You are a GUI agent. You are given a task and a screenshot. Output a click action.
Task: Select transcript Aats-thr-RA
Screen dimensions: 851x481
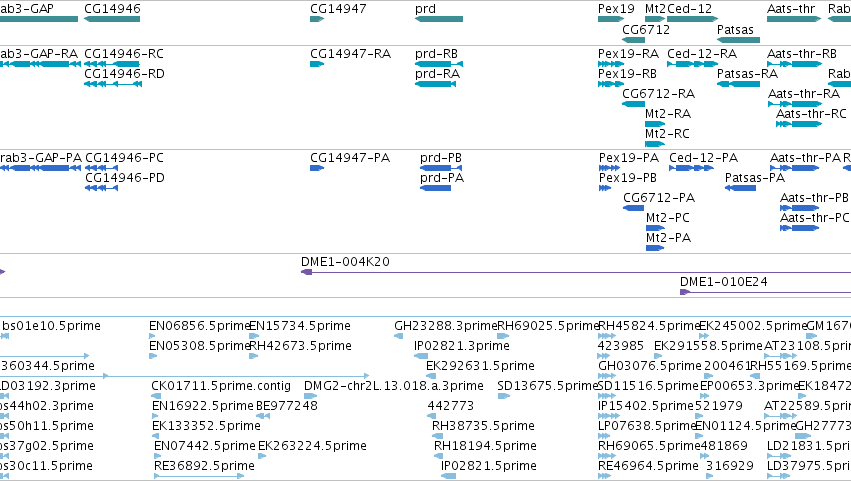point(795,104)
